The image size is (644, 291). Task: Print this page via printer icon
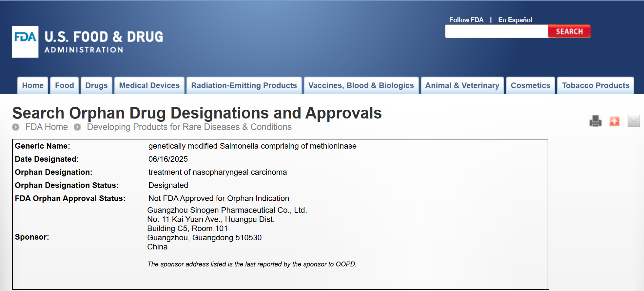595,121
